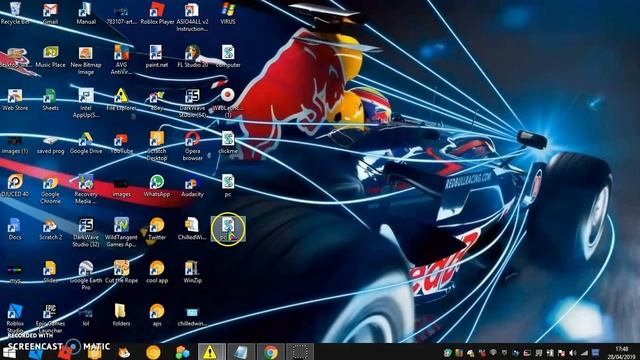Launch Roblox Studio shortcut
This screenshot has height=360, width=640.
15,319
